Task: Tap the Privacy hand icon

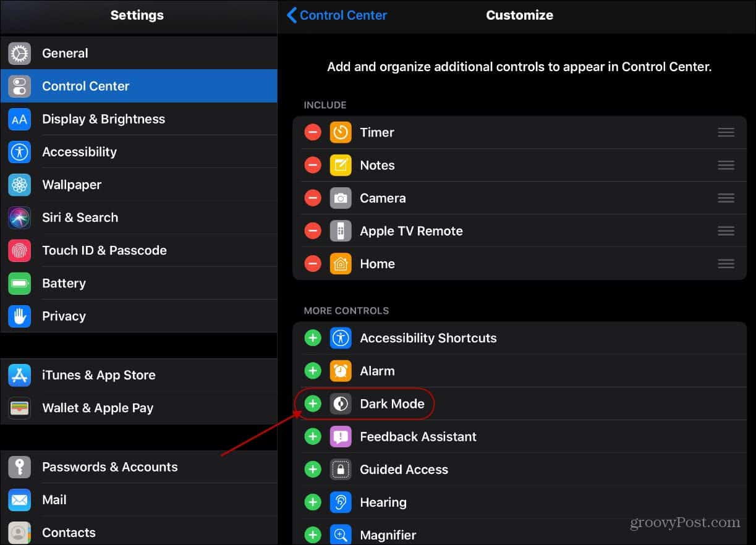Action: click(x=19, y=316)
